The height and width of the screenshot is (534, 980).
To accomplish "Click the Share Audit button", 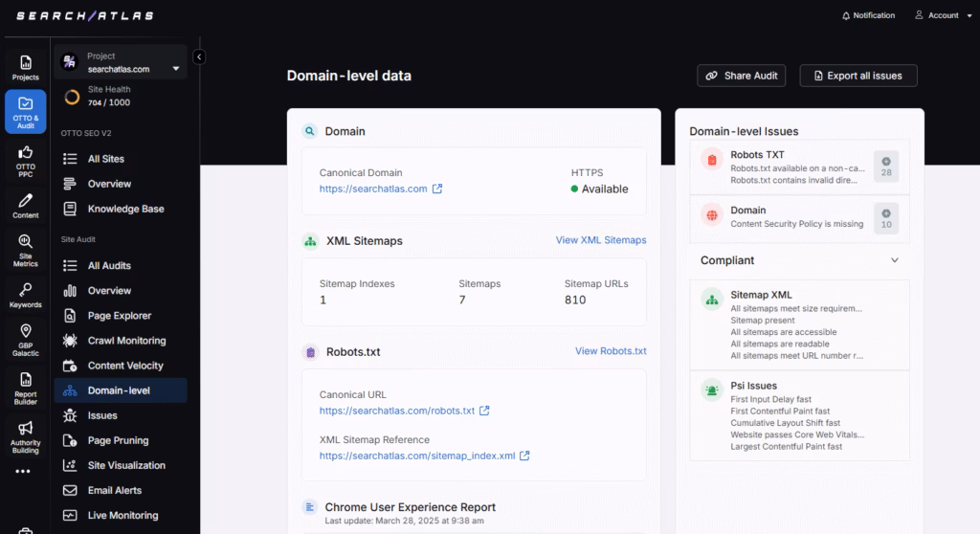I will click(x=742, y=76).
